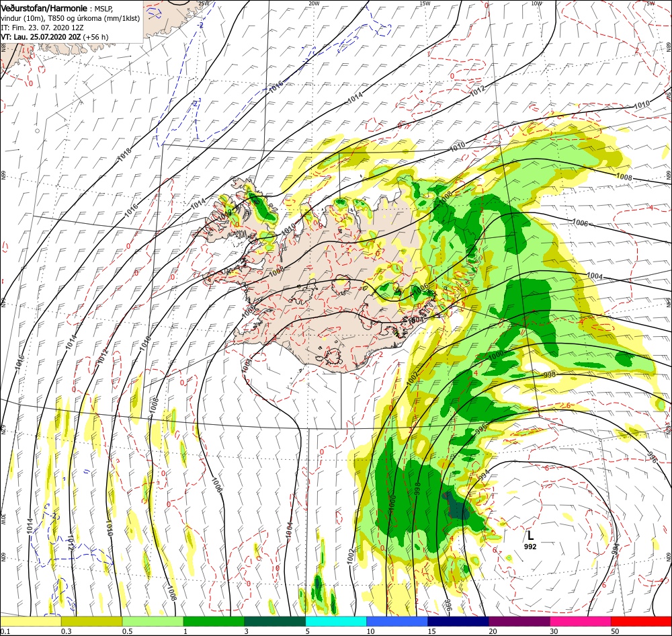Click the 'VT: Lau. 25.07.2020 20Z' valid time
This screenshot has height=636, width=672.
pos(41,37)
